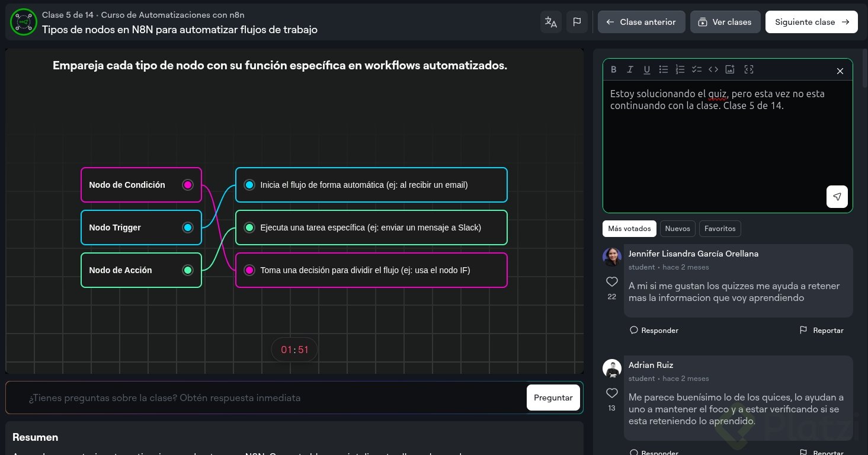Advance with the Siguiente clase button
The height and width of the screenshot is (455, 868).
click(x=812, y=22)
